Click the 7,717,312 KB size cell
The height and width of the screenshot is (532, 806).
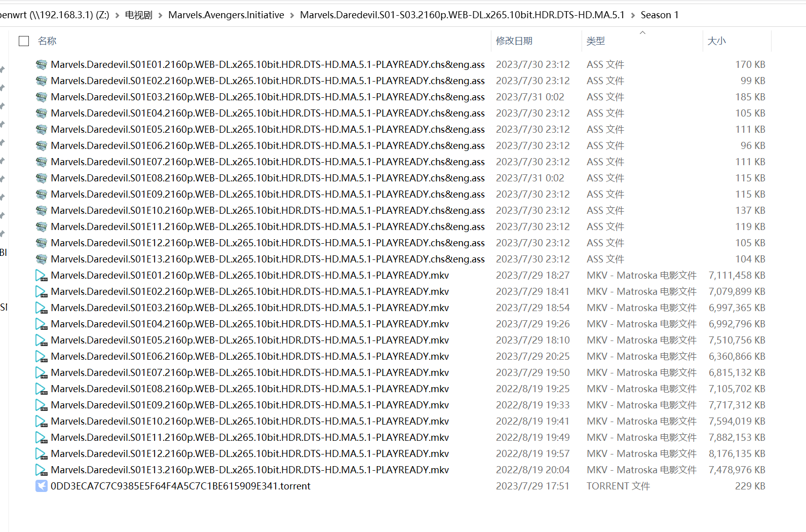(737, 405)
